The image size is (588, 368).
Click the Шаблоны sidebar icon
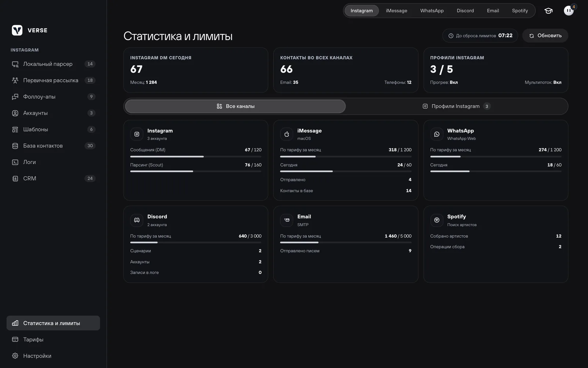(15, 130)
